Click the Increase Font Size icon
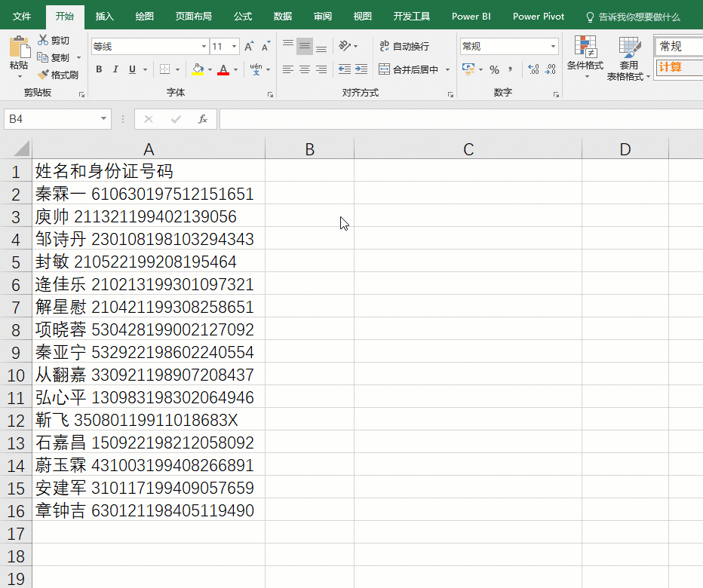 [250, 47]
